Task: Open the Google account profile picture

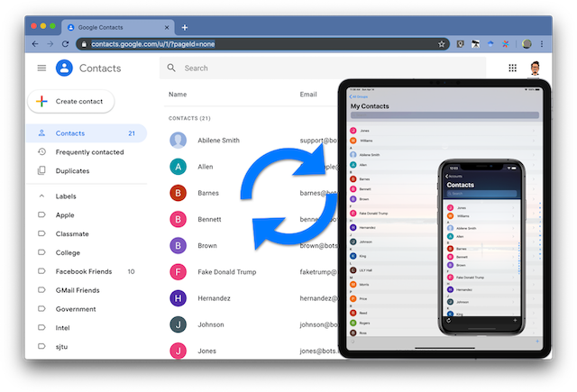Action: [x=535, y=68]
